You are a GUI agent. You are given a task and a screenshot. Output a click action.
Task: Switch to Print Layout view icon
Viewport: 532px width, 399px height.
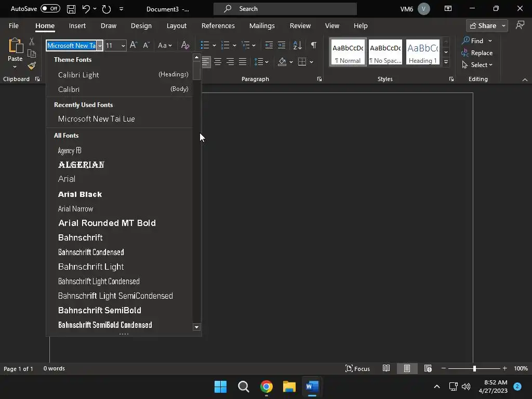pyautogui.click(x=407, y=368)
